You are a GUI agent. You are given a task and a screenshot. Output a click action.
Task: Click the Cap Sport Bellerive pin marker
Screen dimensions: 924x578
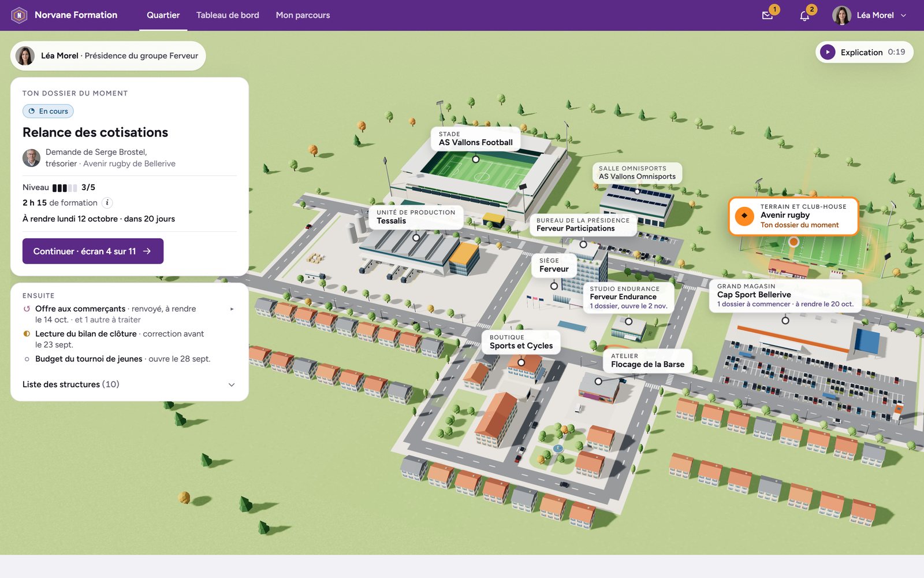785,320
